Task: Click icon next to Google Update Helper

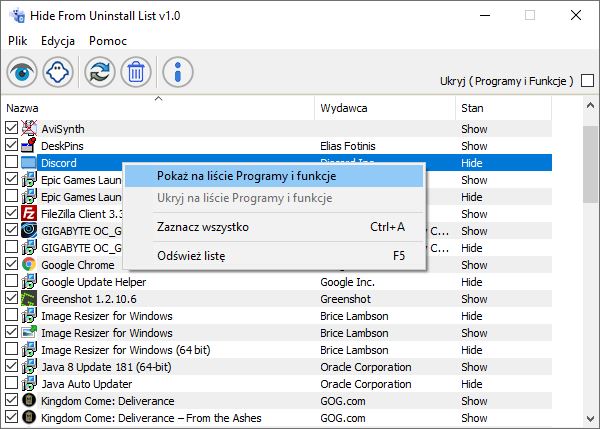Action: (29, 282)
